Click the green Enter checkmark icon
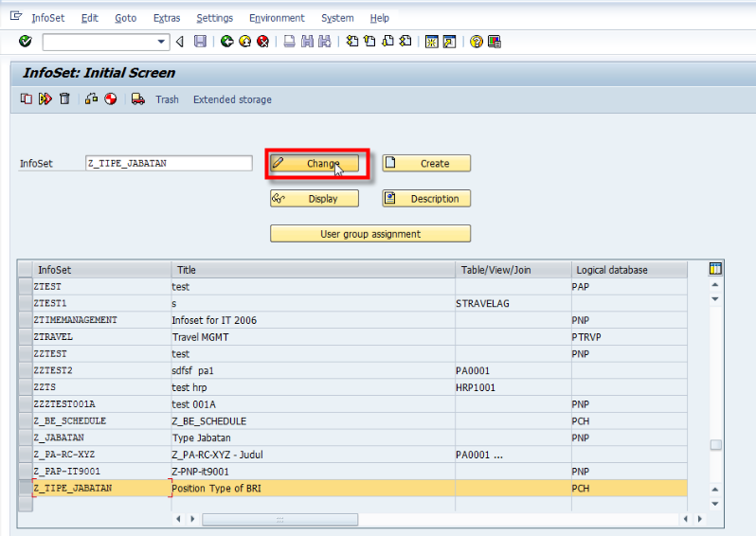Viewport: 756px width, 536px height. (25, 42)
